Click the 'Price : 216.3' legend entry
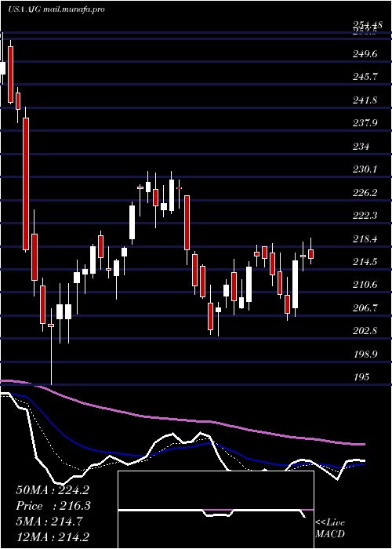The width and height of the screenshot is (392, 549). pyautogui.click(x=53, y=506)
